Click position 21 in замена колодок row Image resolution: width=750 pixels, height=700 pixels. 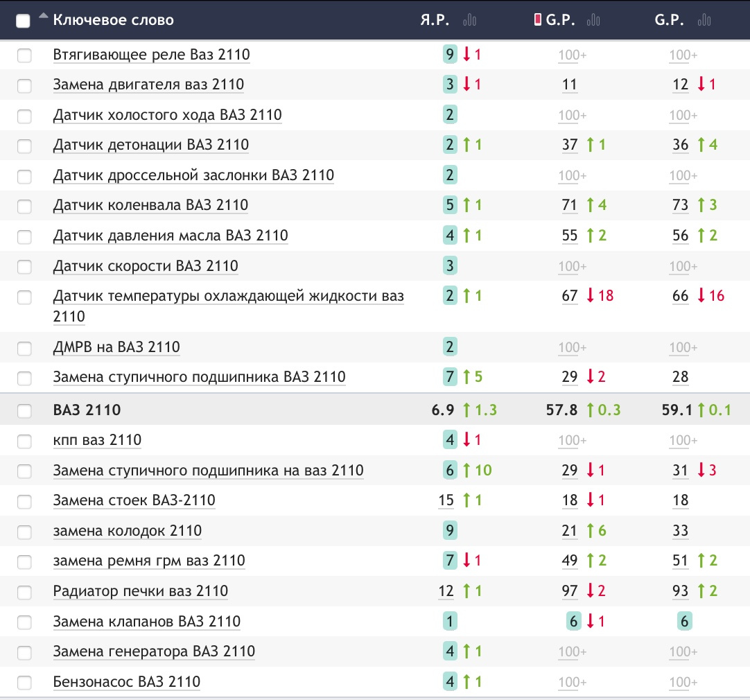coord(569,531)
